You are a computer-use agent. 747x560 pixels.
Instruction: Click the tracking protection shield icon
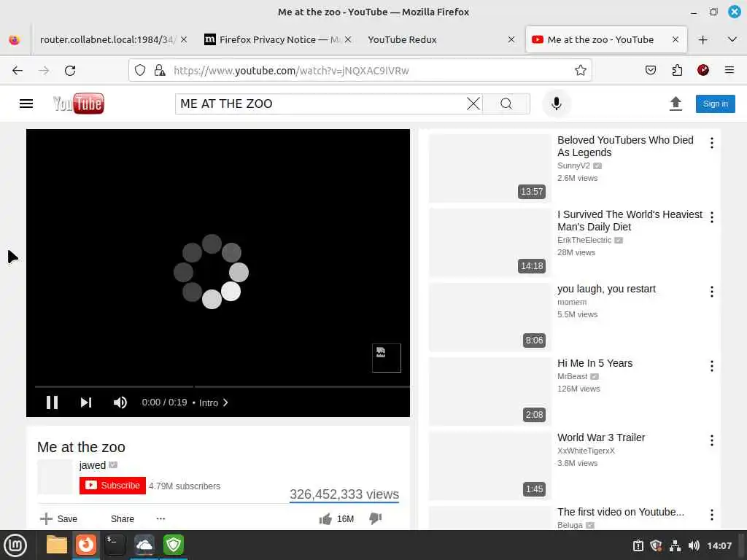139,71
